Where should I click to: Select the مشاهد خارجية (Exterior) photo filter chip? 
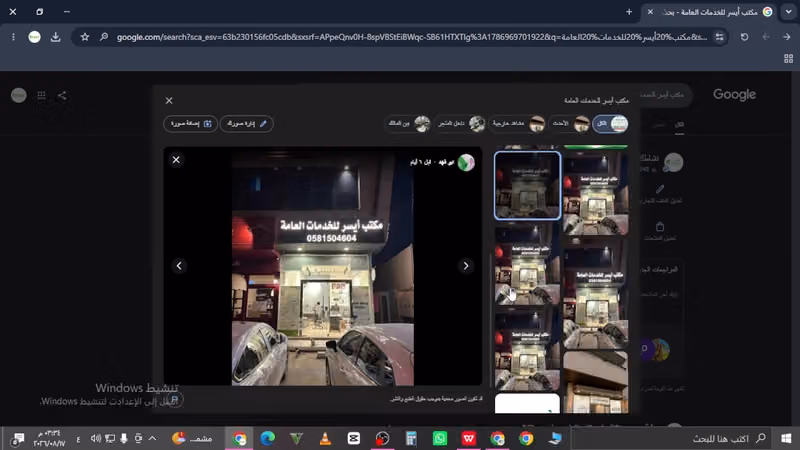coord(517,123)
